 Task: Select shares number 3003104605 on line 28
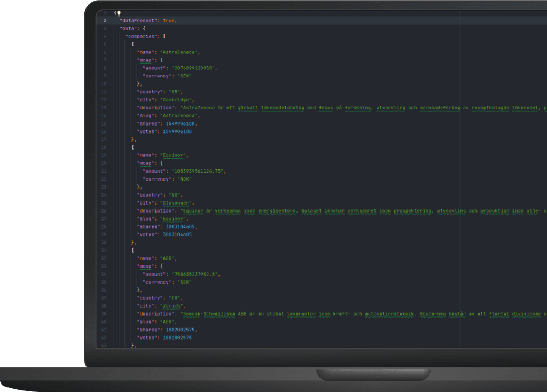pyautogui.click(x=181, y=226)
